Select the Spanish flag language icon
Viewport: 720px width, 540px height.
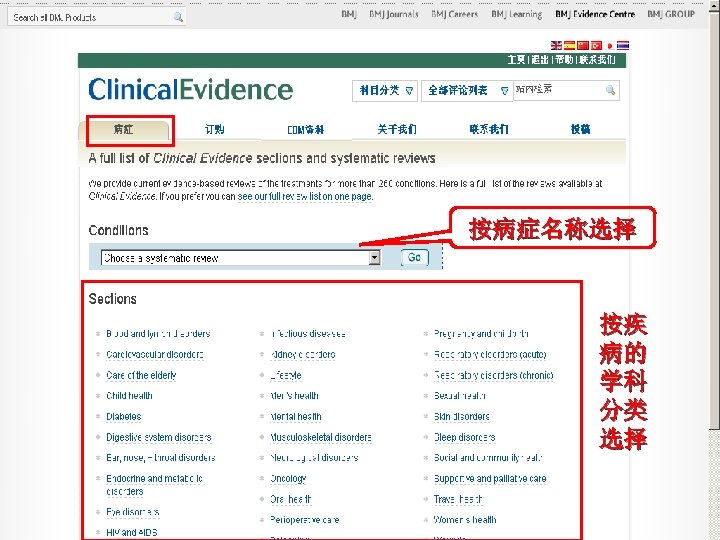[569, 45]
